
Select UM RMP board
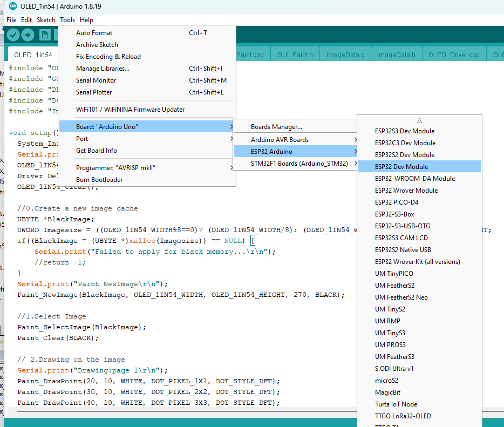419,321
